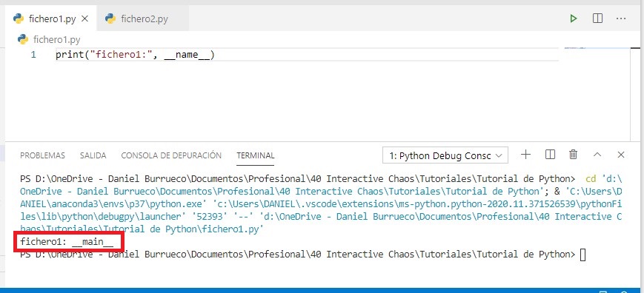
Task: Open editor more actions ellipsis menu
Action: point(620,18)
